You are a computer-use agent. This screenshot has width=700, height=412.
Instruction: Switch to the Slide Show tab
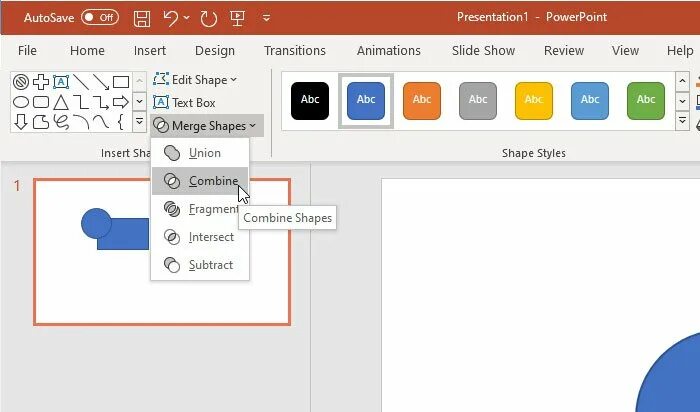click(x=483, y=50)
